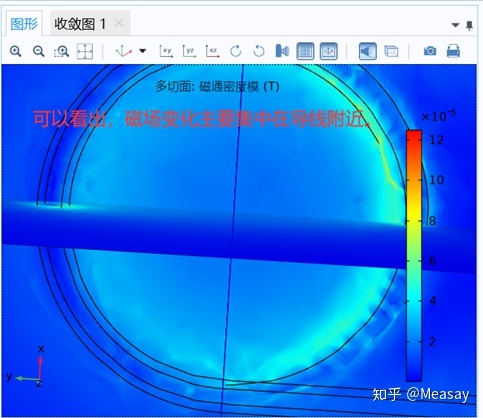This screenshot has height=418, width=483.
Task: Click the print icon
Action: 453,51
